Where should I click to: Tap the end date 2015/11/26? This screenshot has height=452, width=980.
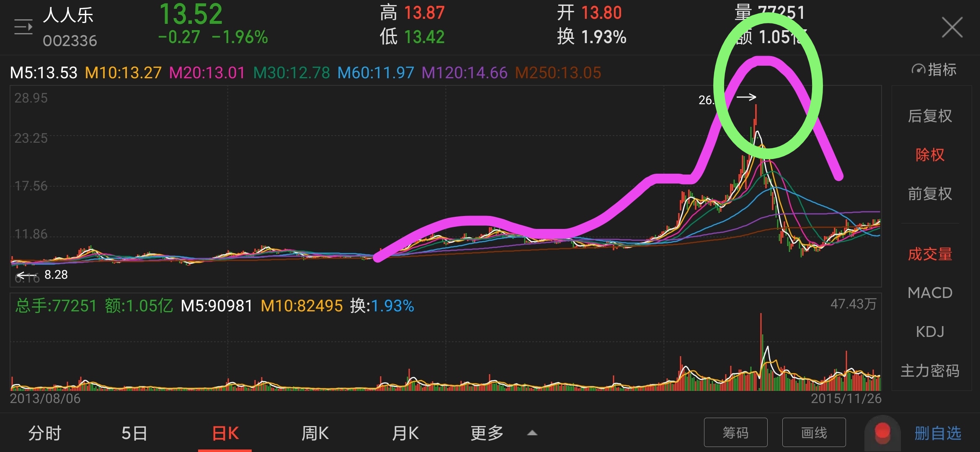(x=846, y=398)
